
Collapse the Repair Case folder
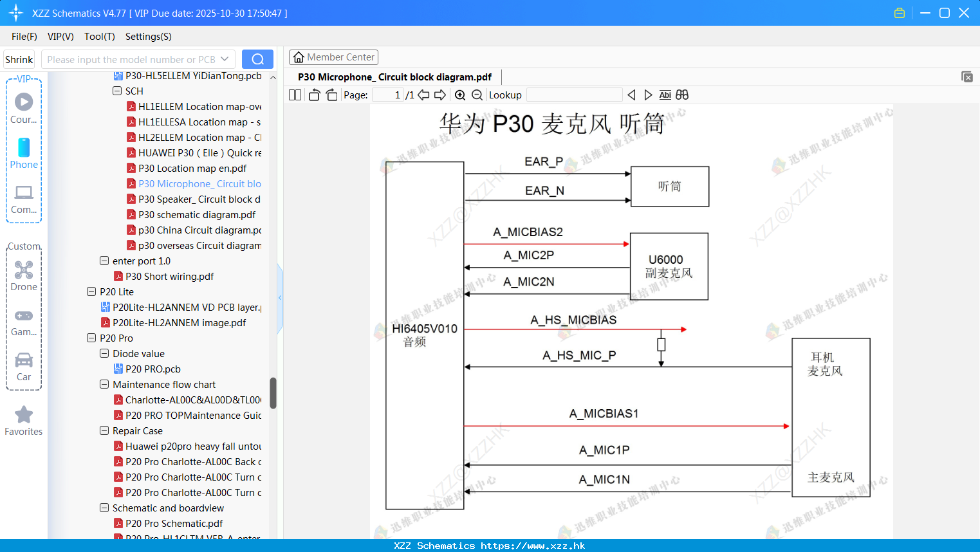coord(104,431)
